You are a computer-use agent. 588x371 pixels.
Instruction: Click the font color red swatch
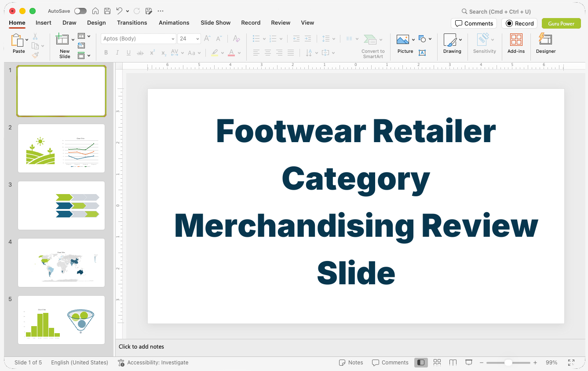[x=231, y=53]
